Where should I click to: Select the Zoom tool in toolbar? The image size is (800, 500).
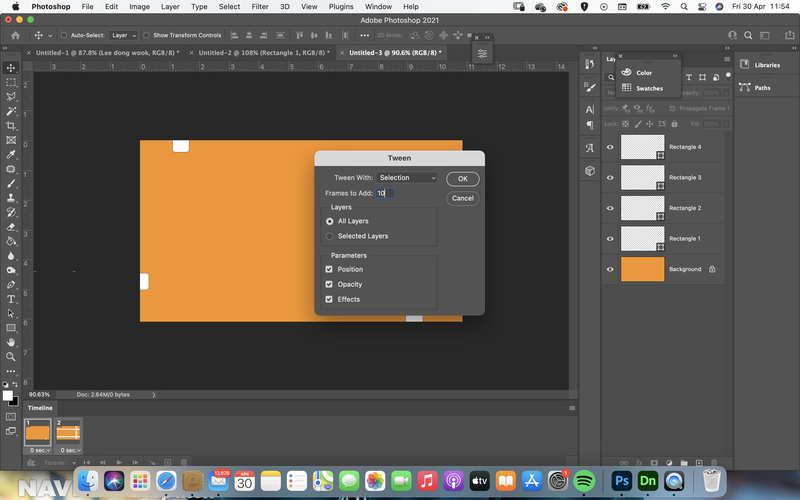point(11,357)
